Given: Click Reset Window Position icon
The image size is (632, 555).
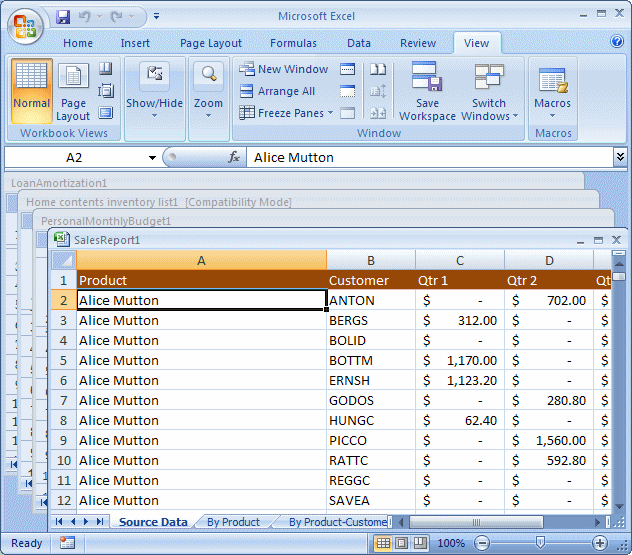Looking at the screenshot, I should point(378,113).
